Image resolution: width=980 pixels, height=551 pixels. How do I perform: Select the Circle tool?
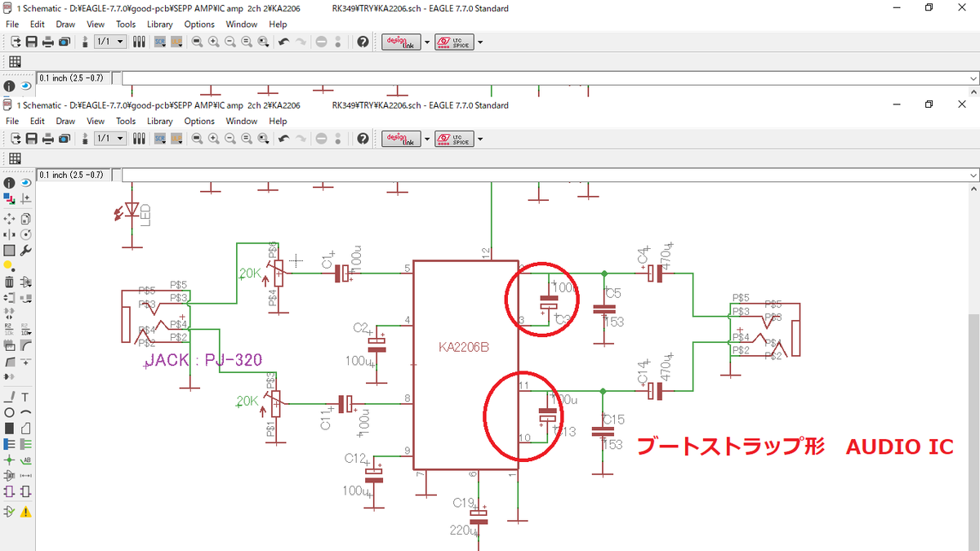point(9,412)
